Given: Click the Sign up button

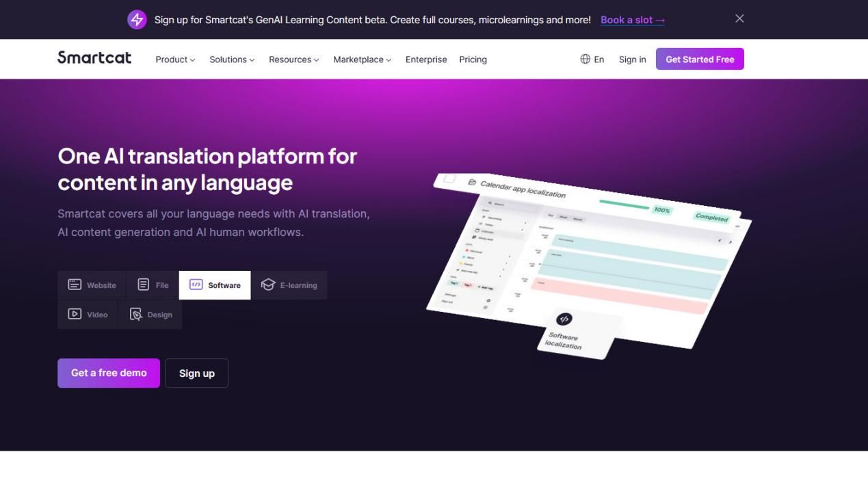Looking at the screenshot, I should tap(197, 373).
